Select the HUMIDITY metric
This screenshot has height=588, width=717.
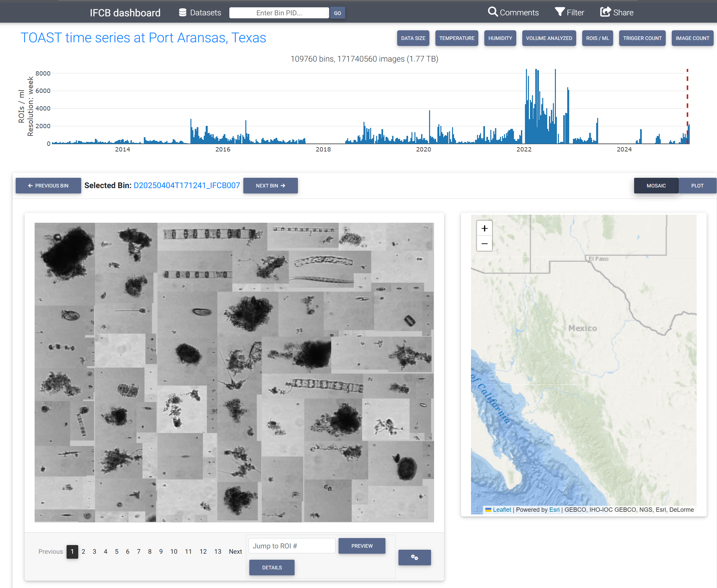tap(500, 38)
